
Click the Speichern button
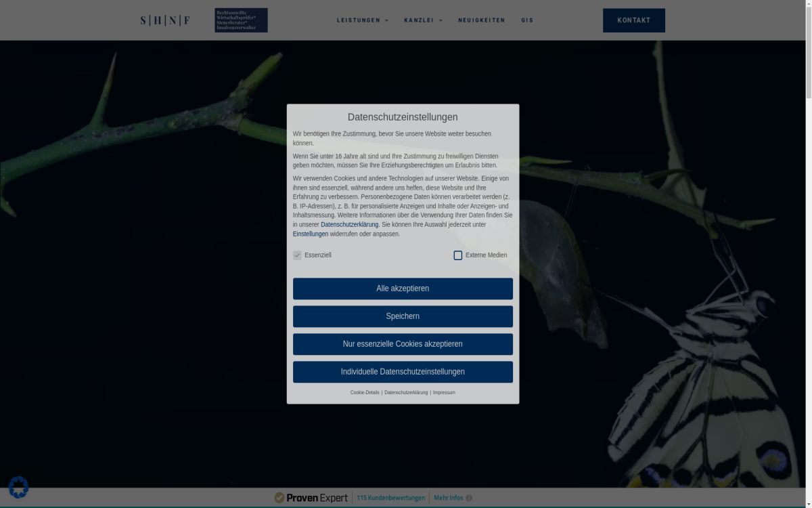(403, 316)
